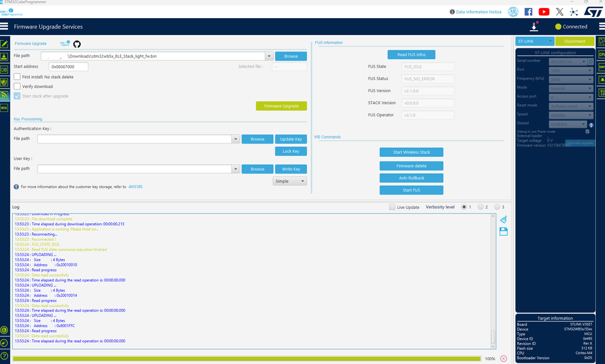
Task: Click the Update Key button
Action: click(291, 139)
